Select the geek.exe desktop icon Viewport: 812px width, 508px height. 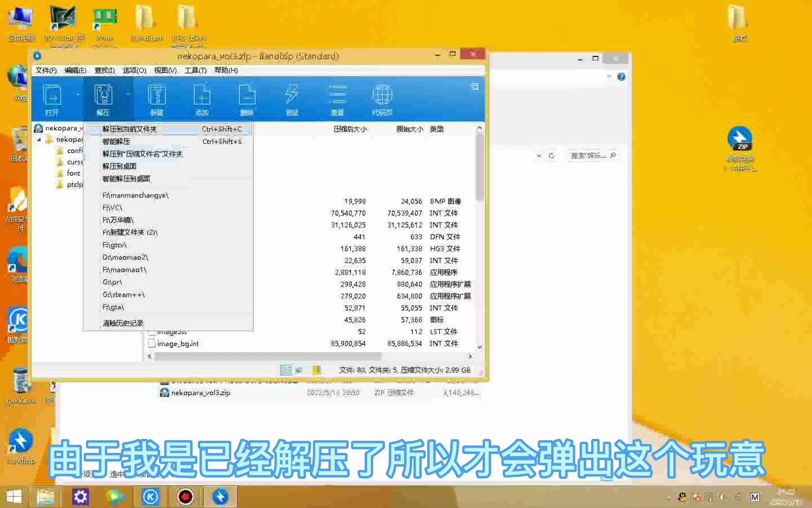[x=21, y=386]
